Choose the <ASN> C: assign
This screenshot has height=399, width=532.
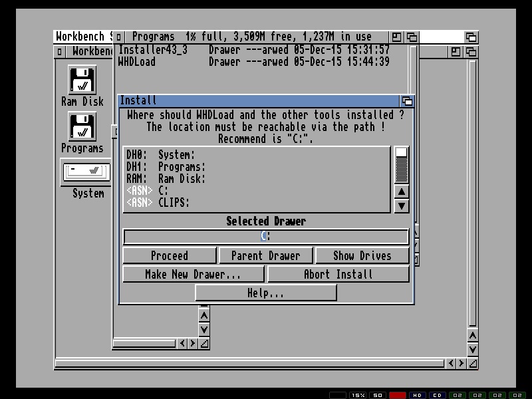257,190
